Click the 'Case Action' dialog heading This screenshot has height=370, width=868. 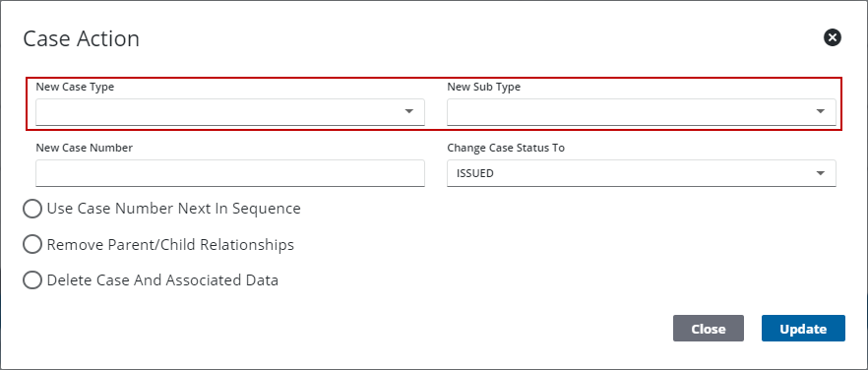[82, 38]
